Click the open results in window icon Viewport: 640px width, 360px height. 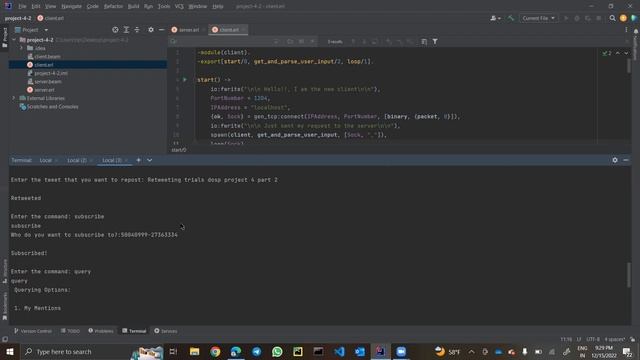(x=424, y=41)
